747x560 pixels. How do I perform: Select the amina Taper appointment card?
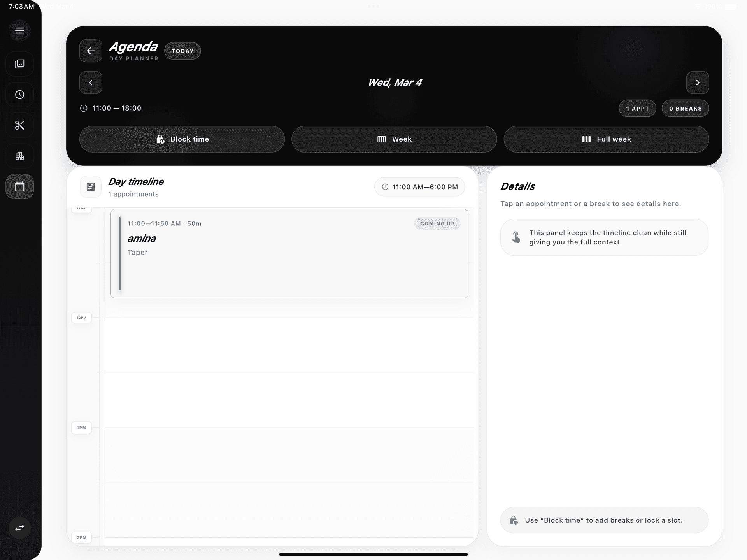(x=289, y=253)
